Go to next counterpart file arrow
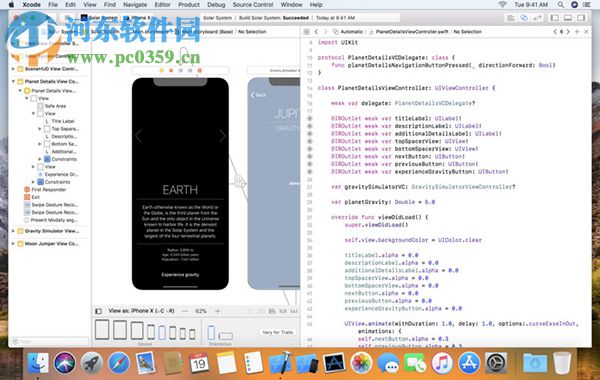The height and width of the screenshot is (380, 600). (568, 32)
